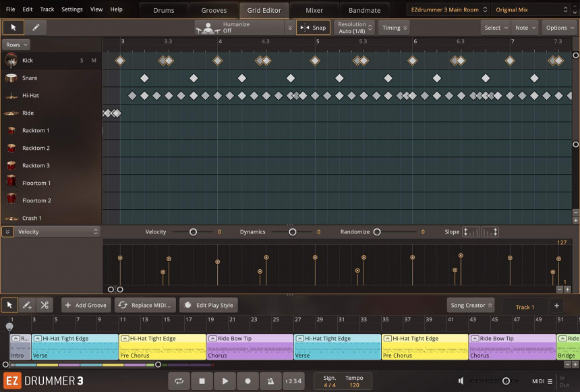Open the Rows dropdown above the track list

tap(16, 44)
